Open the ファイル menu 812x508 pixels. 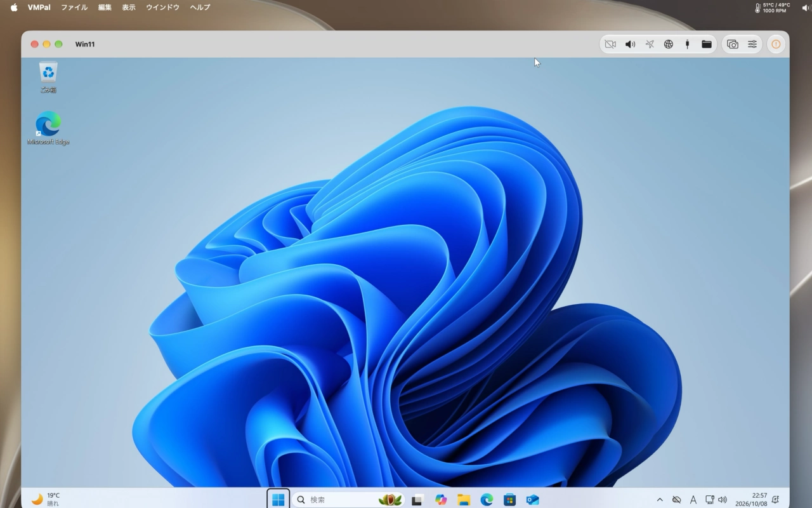74,8
